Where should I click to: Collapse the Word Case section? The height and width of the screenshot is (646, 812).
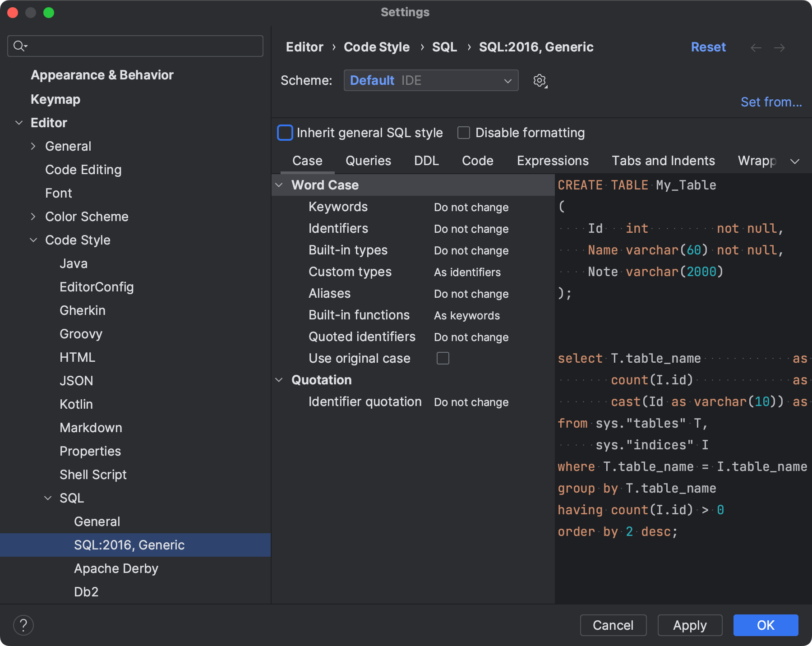point(278,185)
